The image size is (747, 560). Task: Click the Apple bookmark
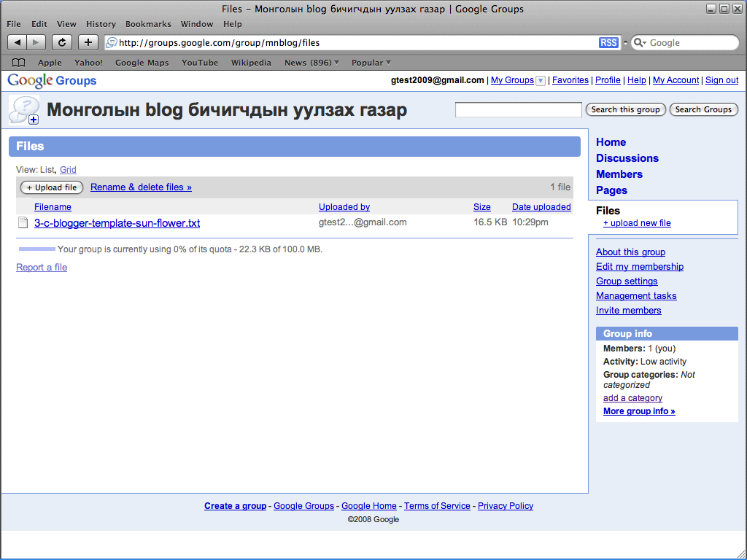[50, 63]
